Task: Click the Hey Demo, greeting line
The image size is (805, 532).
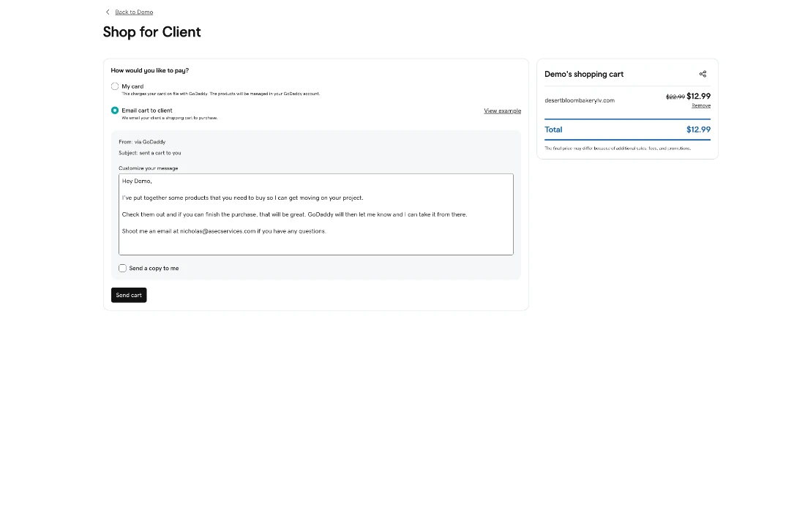Action: [x=137, y=181]
